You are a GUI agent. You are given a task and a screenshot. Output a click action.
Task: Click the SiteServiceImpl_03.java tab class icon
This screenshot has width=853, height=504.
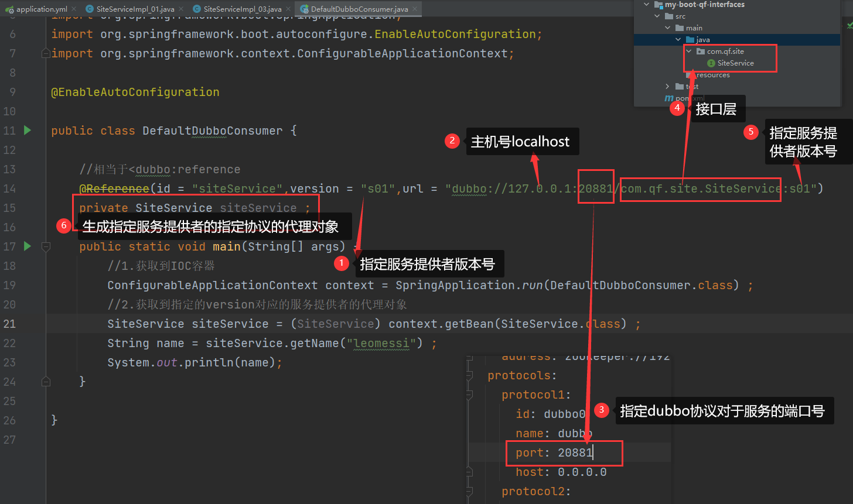pos(198,9)
